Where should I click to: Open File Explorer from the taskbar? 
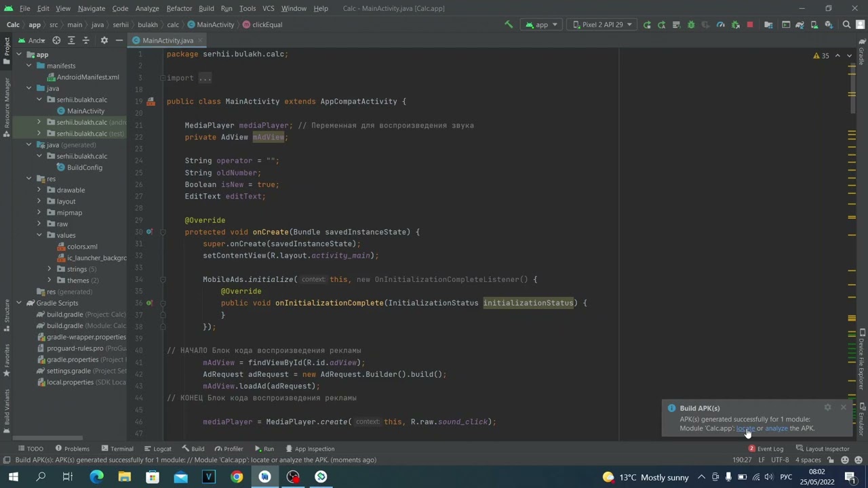[125, 476]
